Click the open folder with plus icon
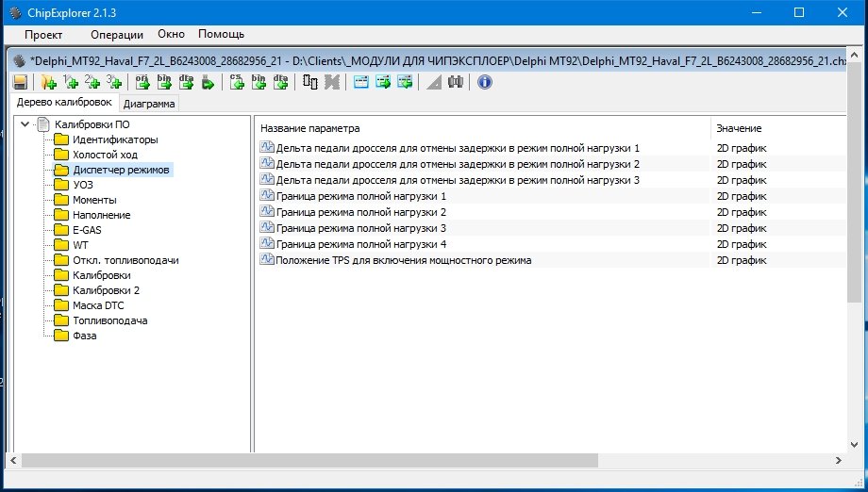Screen dimensions: 868x492 [49, 82]
